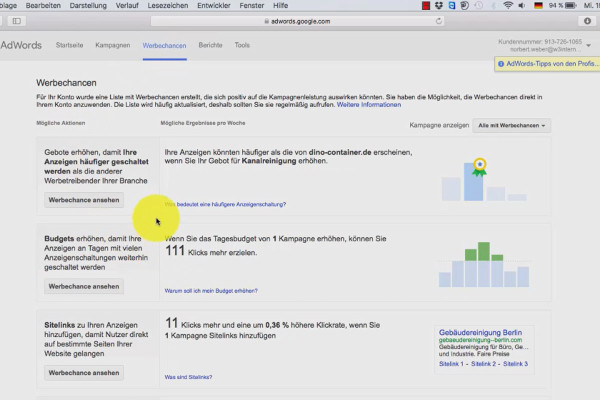
Task: Click Werbechance ansehen under Gebote erhöhen
Action: [84, 200]
